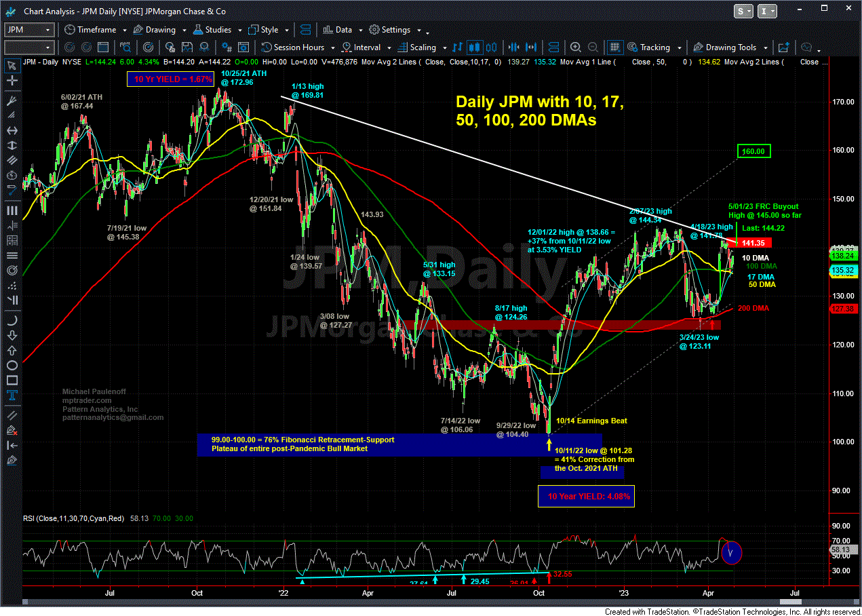Open the Drawing menu

point(154,30)
